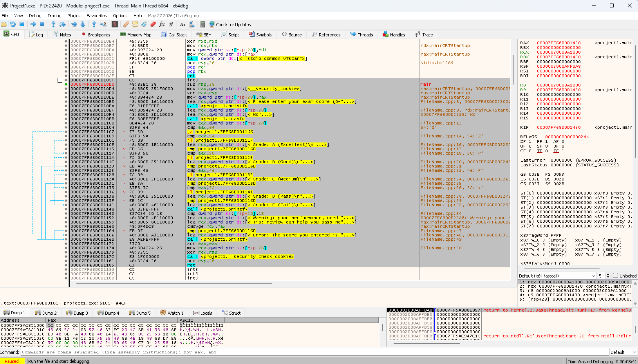Toggle breakpoint bullet at address 00007FF68D0D1148
The width and height of the screenshot is (638, 364).
coord(66,209)
